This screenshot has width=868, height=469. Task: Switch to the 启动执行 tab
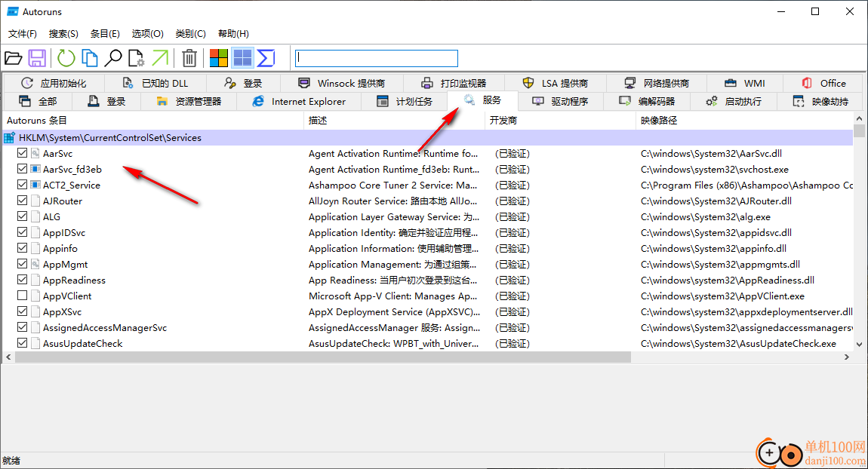click(734, 101)
